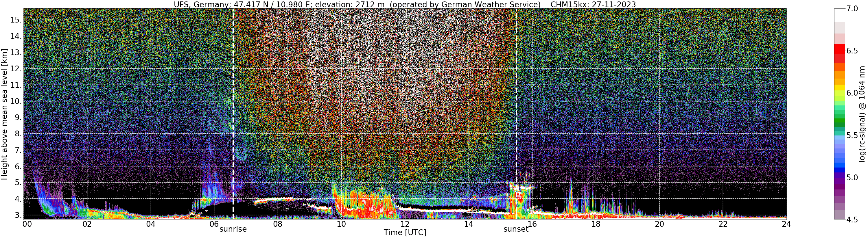Screen dimensions: 868x238
Task: Click the colorbar value '5.5'
Action: (852, 135)
